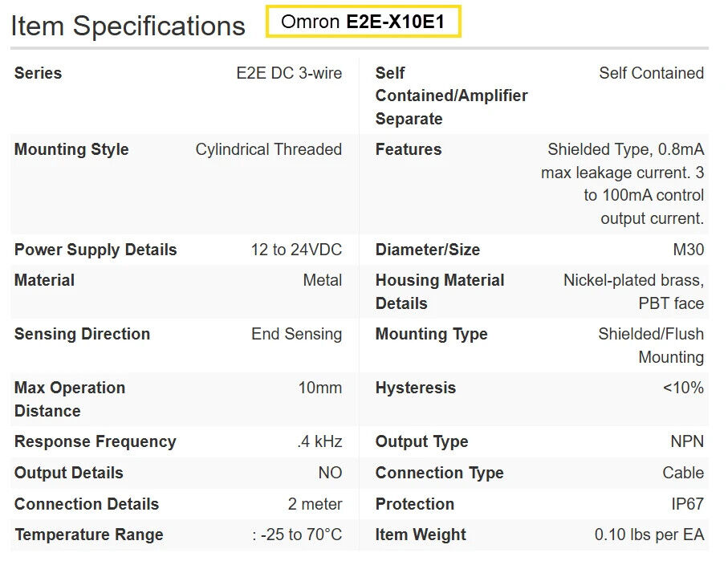Select the IP67 value

pos(687,504)
